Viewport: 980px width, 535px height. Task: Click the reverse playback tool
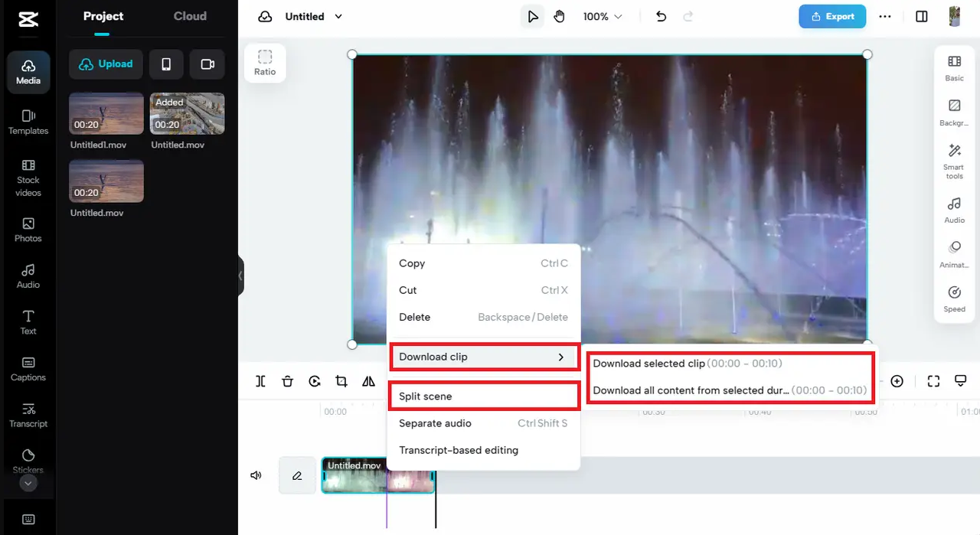click(x=315, y=381)
